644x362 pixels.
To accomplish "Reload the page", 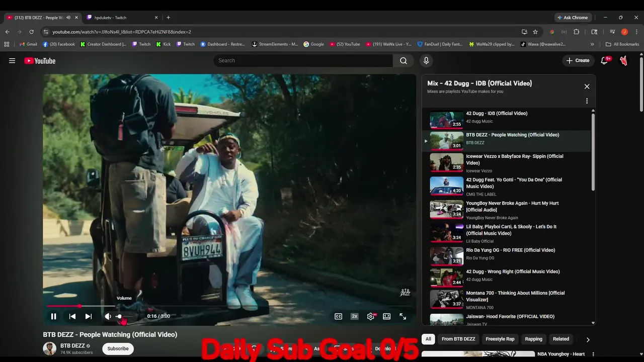I will [31, 32].
